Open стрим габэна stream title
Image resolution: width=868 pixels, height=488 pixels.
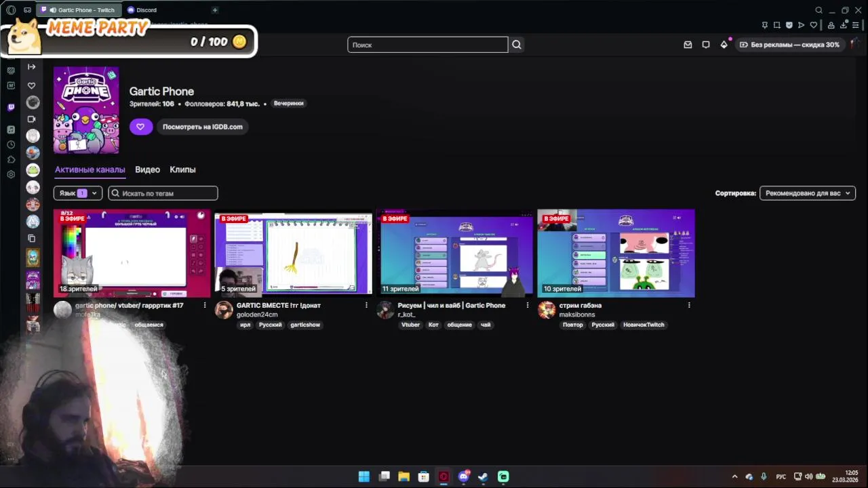(580, 306)
